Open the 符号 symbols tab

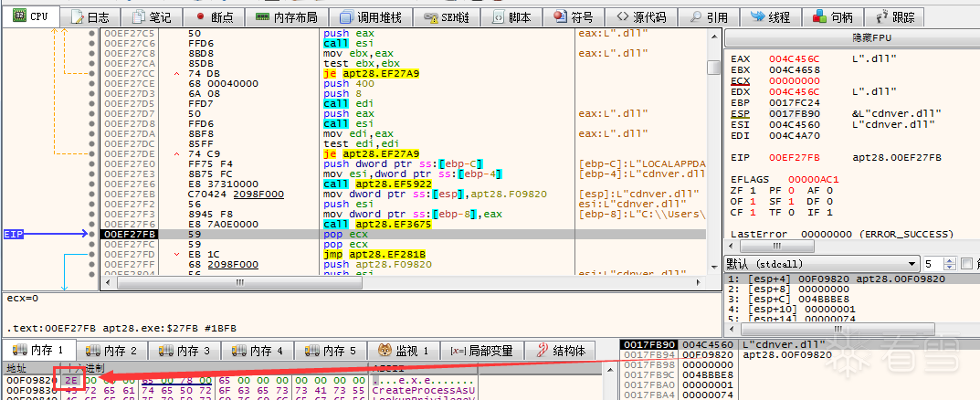click(x=574, y=17)
